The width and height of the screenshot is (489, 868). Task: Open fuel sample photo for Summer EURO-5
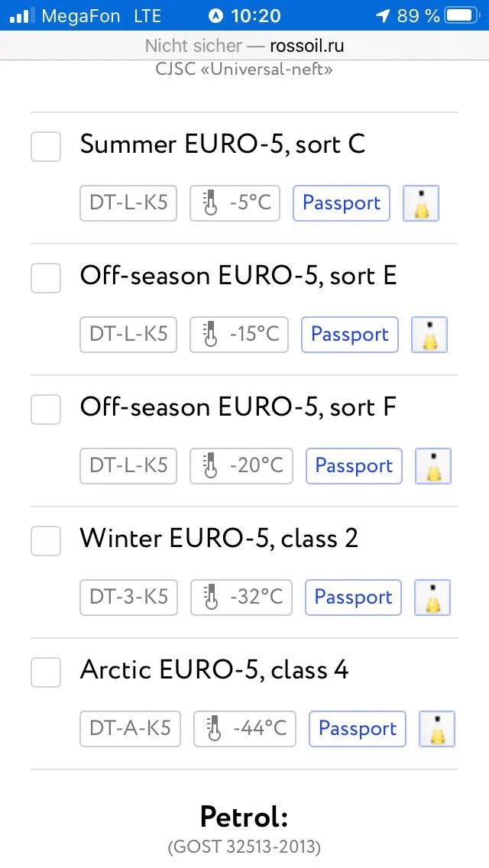421,203
